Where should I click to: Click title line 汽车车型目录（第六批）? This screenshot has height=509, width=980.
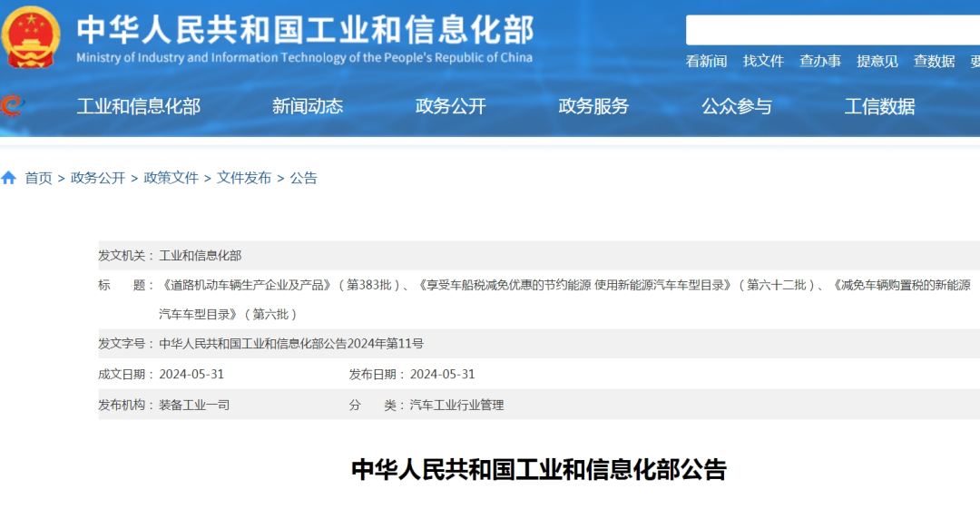(x=228, y=315)
